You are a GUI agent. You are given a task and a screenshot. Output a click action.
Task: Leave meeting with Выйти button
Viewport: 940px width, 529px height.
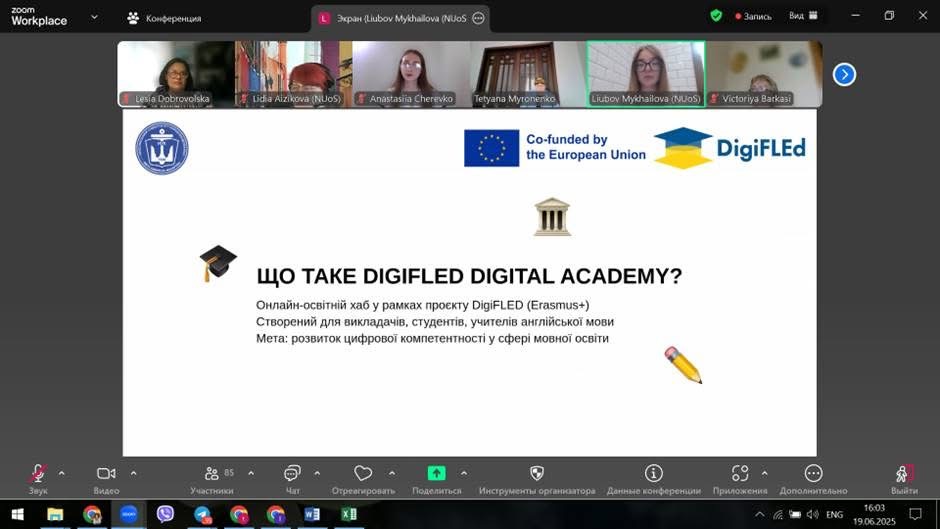point(904,479)
